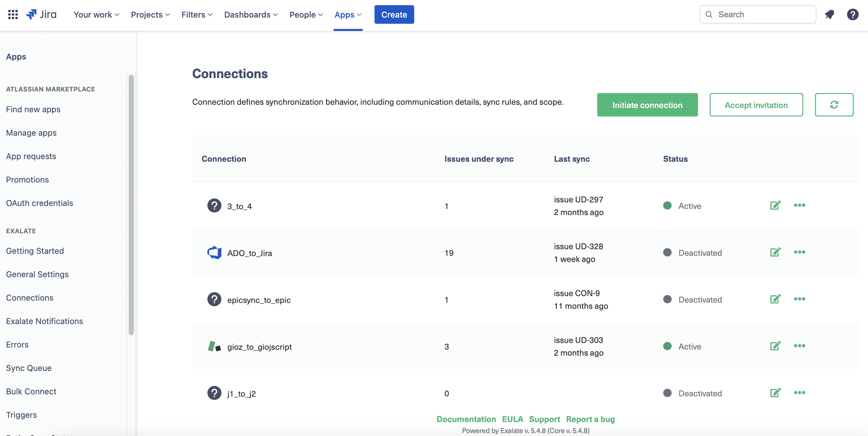Open the People menu
Image resolution: width=868 pixels, height=436 pixels.
coord(306,15)
